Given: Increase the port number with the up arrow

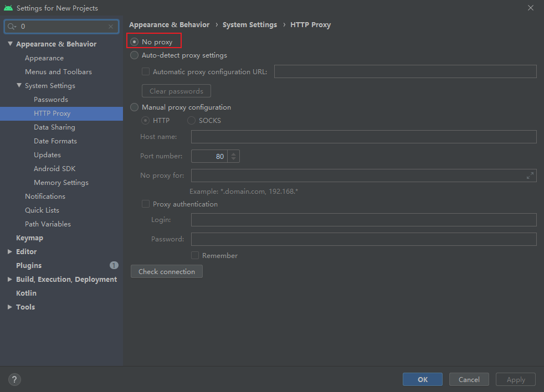Looking at the screenshot, I should click(233, 153).
